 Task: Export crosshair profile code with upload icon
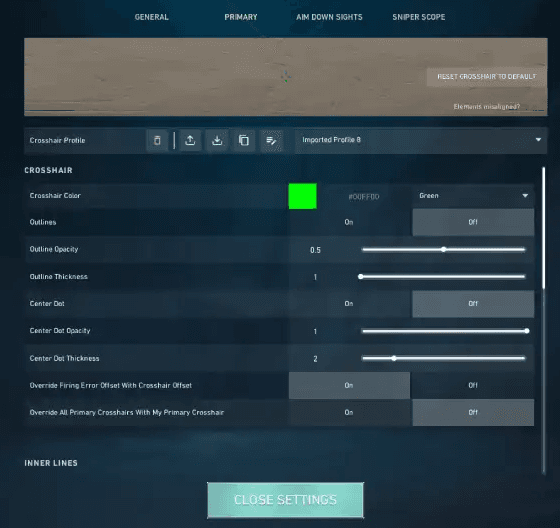tap(190, 140)
